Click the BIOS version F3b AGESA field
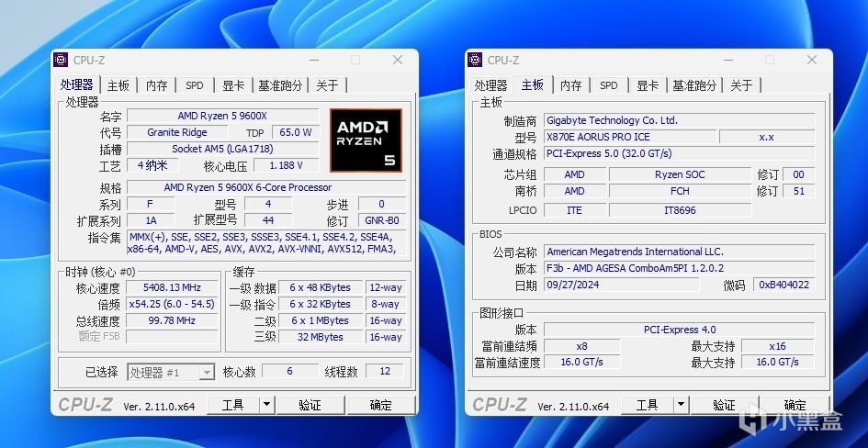Viewport: 868px width, 448px height. click(679, 268)
